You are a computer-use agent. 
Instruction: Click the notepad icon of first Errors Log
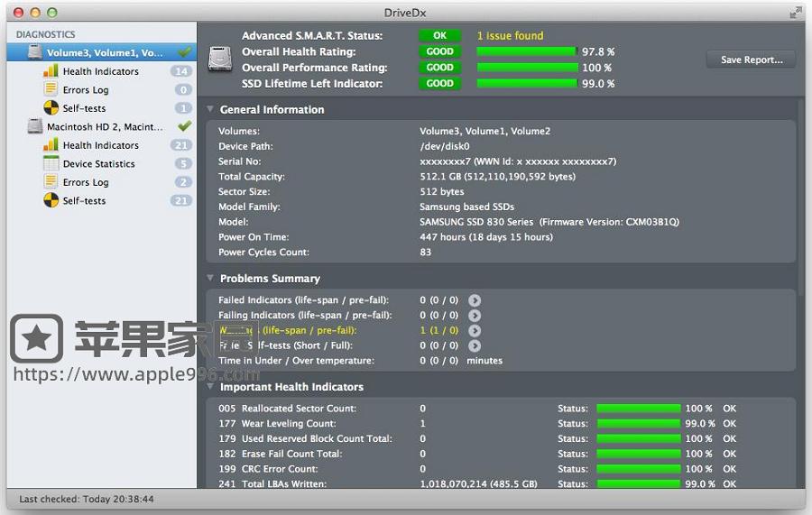[x=51, y=89]
